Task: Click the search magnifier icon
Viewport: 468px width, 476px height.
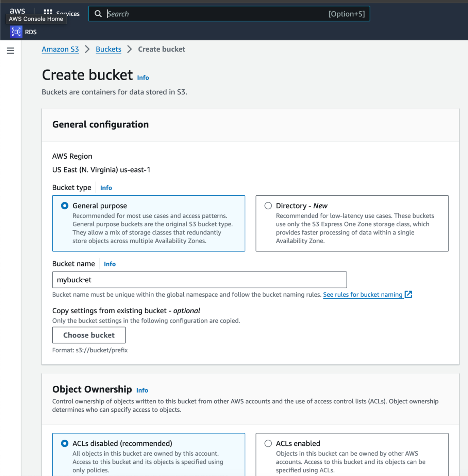Action: coord(98,14)
